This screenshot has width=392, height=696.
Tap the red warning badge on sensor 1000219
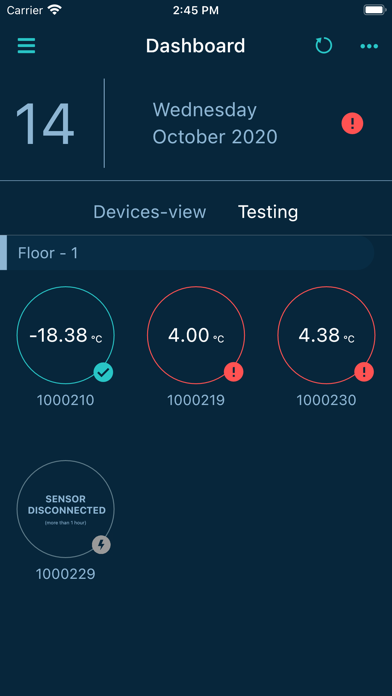click(x=234, y=372)
